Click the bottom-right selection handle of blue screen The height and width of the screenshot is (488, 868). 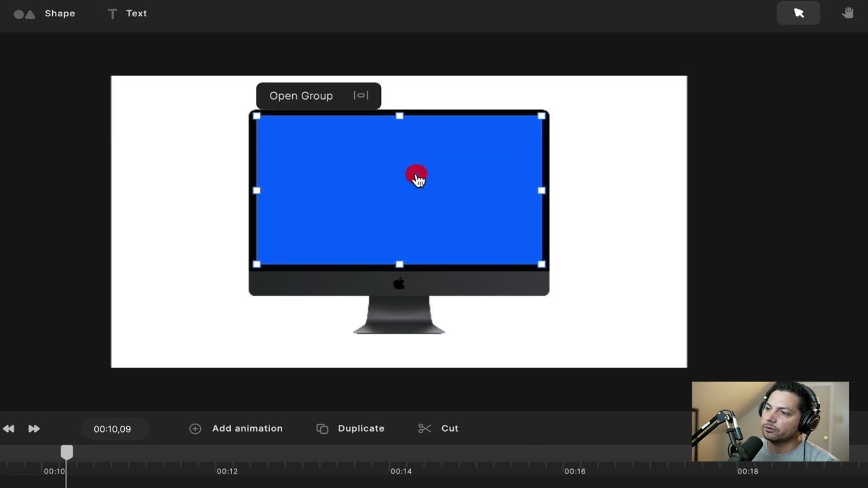coord(541,264)
